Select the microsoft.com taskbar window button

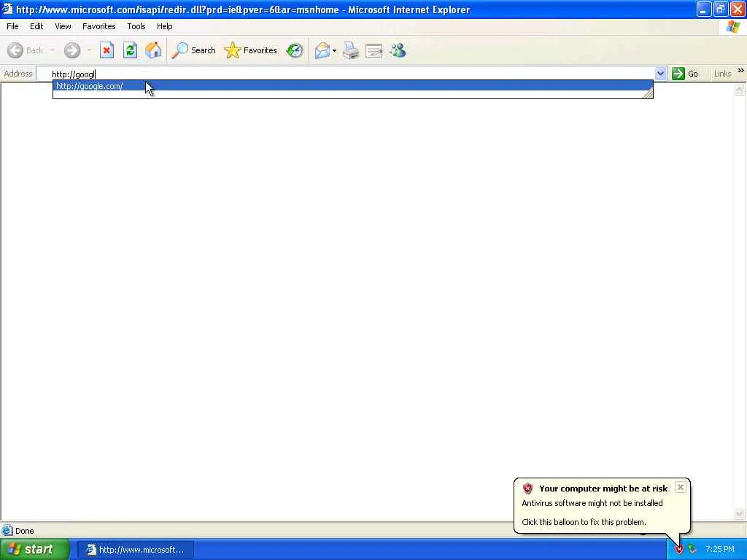[x=135, y=550]
